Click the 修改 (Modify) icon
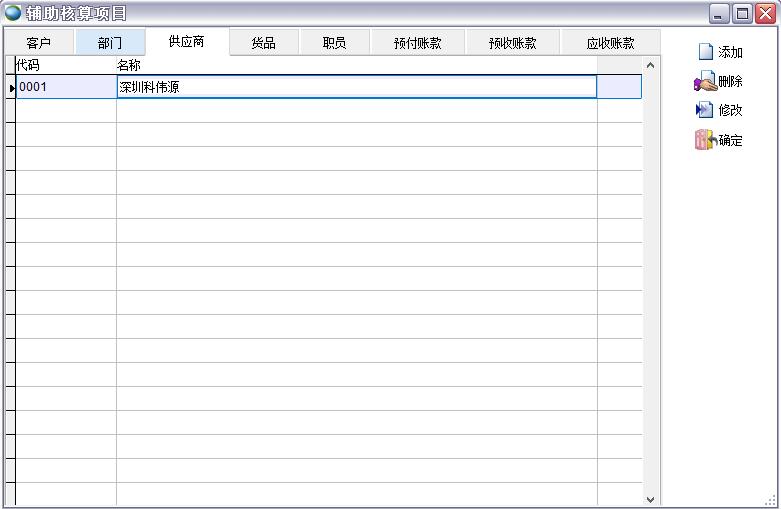This screenshot has height=509, width=781. (705, 110)
